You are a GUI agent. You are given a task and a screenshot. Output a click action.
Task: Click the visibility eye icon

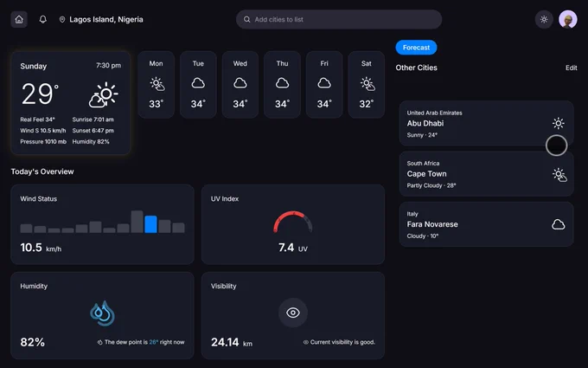coord(293,313)
